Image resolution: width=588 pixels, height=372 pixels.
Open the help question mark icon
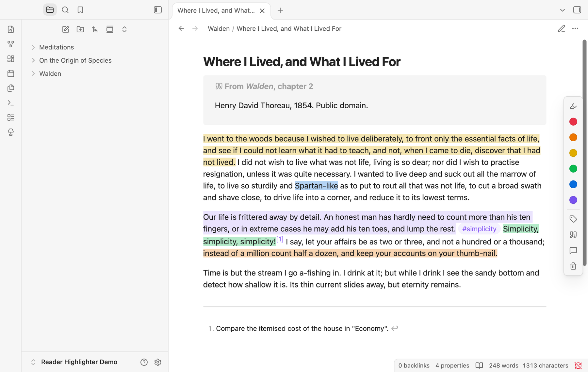pyautogui.click(x=144, y=362)
